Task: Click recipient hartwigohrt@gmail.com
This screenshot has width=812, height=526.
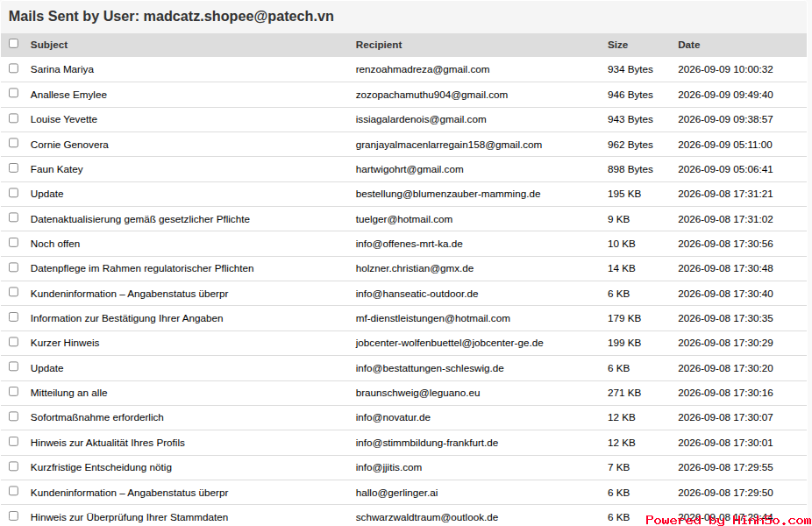Action: tap(410, 169)
